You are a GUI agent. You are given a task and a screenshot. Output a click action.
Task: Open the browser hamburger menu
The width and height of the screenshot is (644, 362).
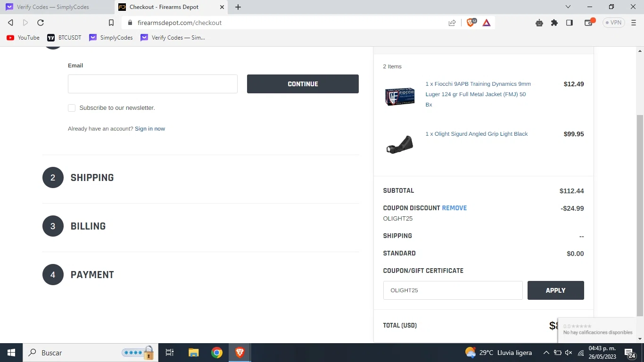[x=634, y=23]
